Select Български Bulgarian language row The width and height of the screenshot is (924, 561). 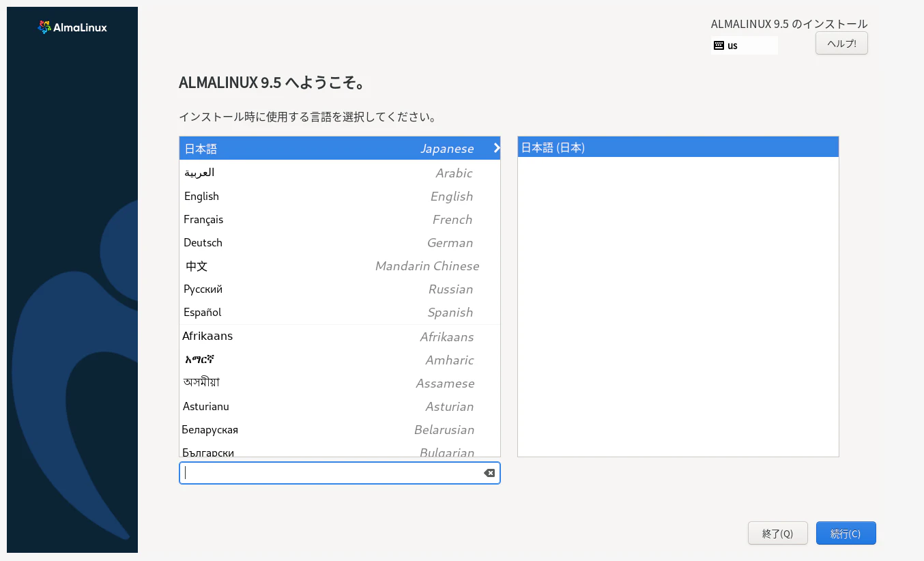click(340, 449)
